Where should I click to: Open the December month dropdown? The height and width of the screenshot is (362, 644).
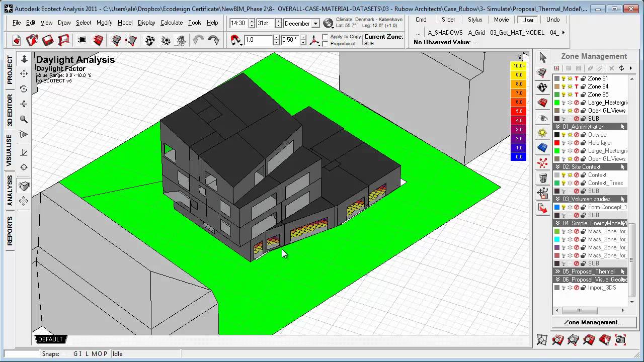click(x=315, y=24)
